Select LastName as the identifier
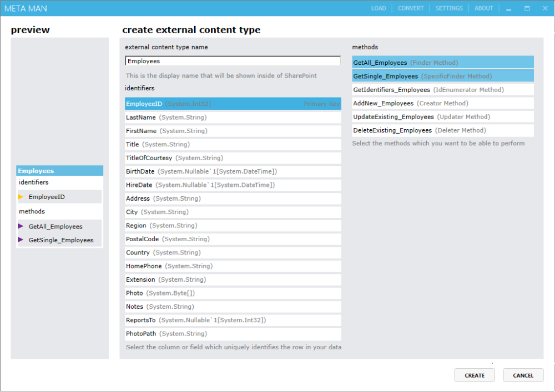This screenshot has height=392, width=555. [233, 118]
